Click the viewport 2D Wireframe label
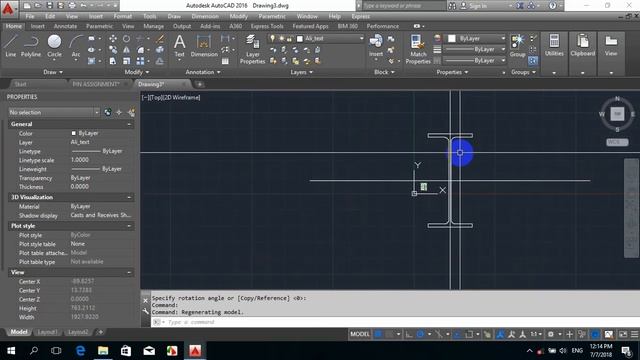The height and width of the screenshot is (360, 640). pos(182,98)
